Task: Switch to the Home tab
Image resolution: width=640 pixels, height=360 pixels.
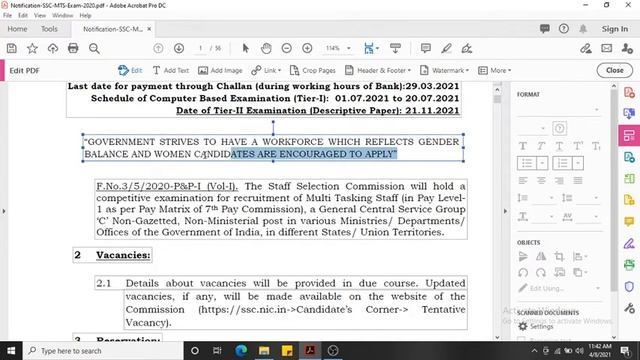Action: point(17,29)
